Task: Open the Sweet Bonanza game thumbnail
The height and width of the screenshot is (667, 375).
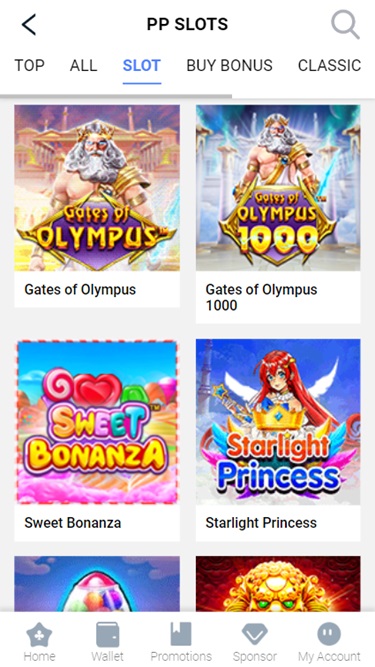Action: click(97, 422)
